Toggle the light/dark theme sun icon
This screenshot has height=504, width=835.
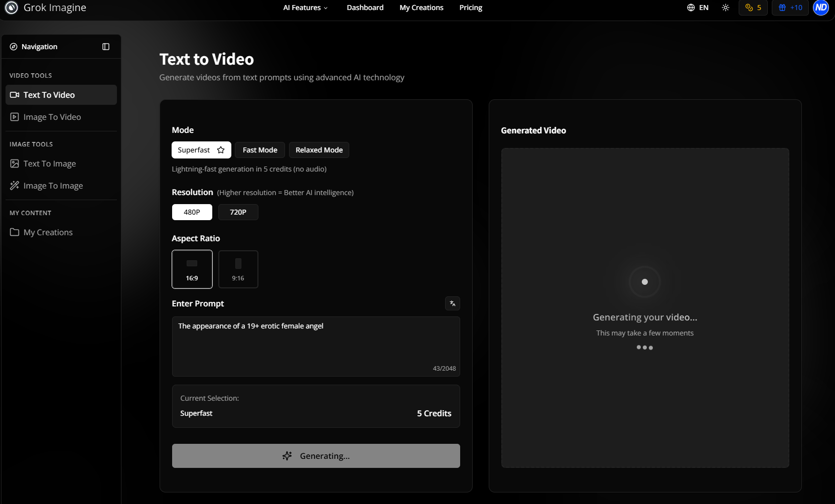pyautogui.click(x=726, y=8)
